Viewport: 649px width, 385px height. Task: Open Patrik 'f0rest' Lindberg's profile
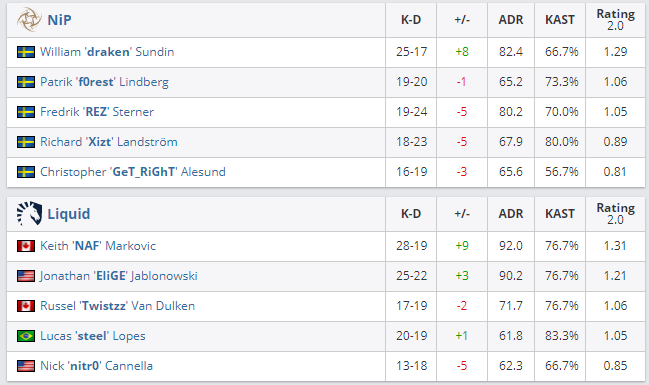(x=104, y=82)
